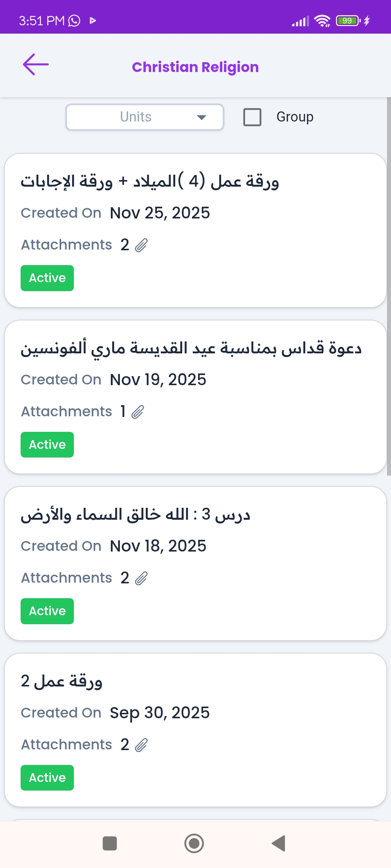Check the Group checkbox
Viewport: 391px width, 868px height.
coord(252,117)
